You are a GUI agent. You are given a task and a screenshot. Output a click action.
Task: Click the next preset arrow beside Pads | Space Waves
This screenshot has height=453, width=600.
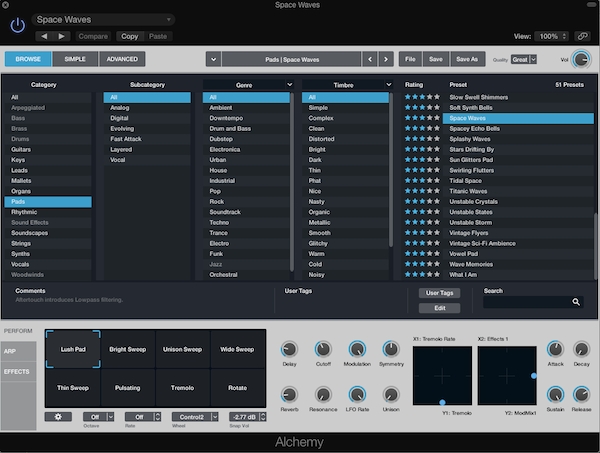click(x=386, y=59)
